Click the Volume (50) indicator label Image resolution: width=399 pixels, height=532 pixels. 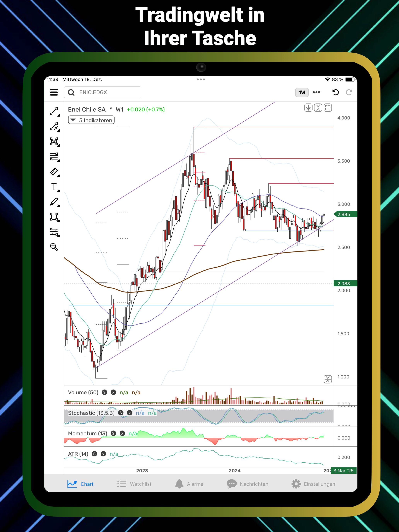tap(83, 392)
